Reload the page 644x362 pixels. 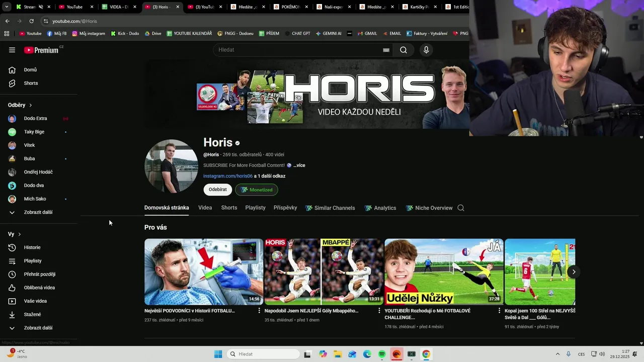31,21
